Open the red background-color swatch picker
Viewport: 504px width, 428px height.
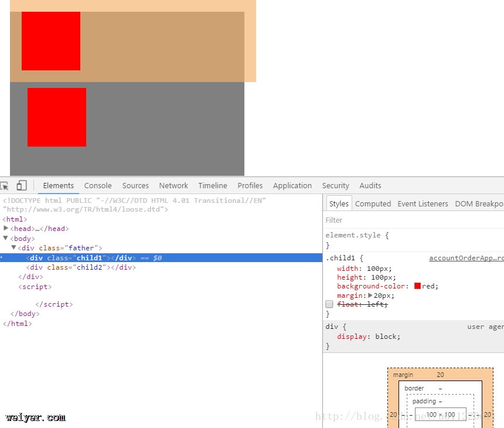(x=417, y=286)
